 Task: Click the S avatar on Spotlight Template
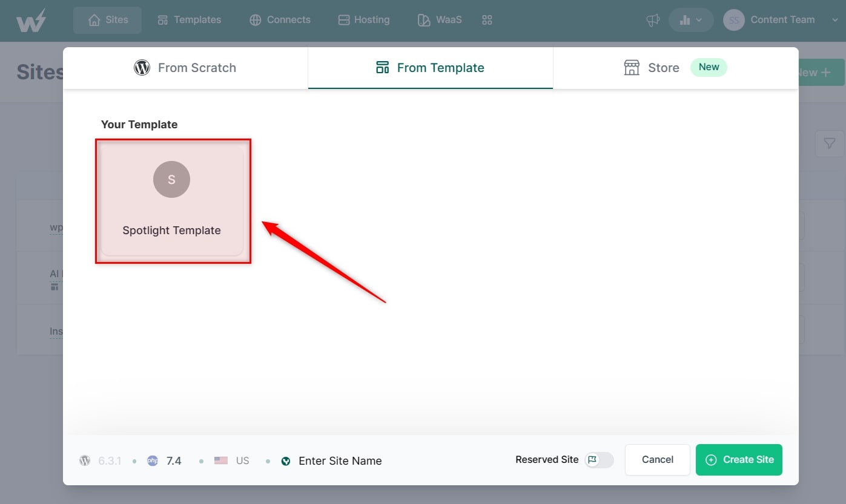171,179
